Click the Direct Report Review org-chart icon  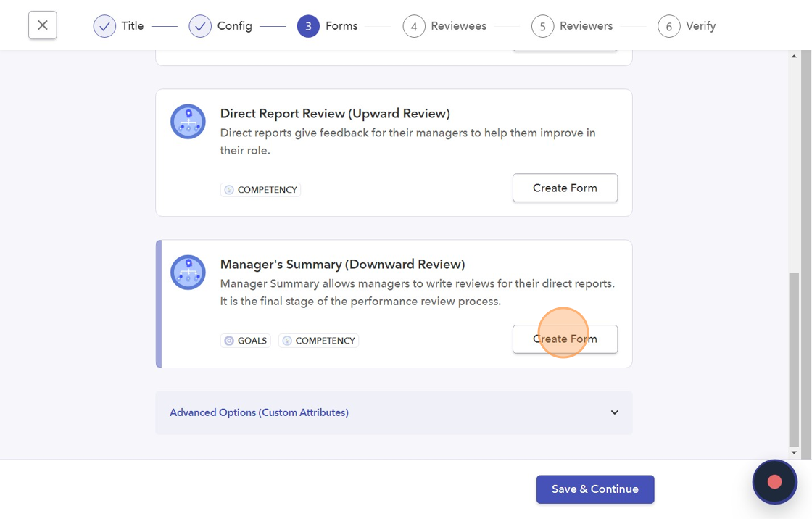(188, 122)
